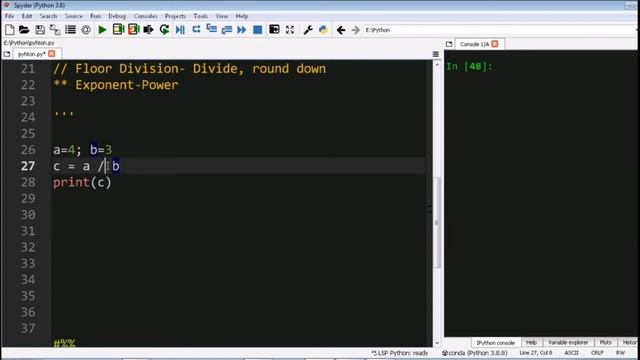The image size is (640, 360).
Task: Open the Run menu
Action: 96,16
